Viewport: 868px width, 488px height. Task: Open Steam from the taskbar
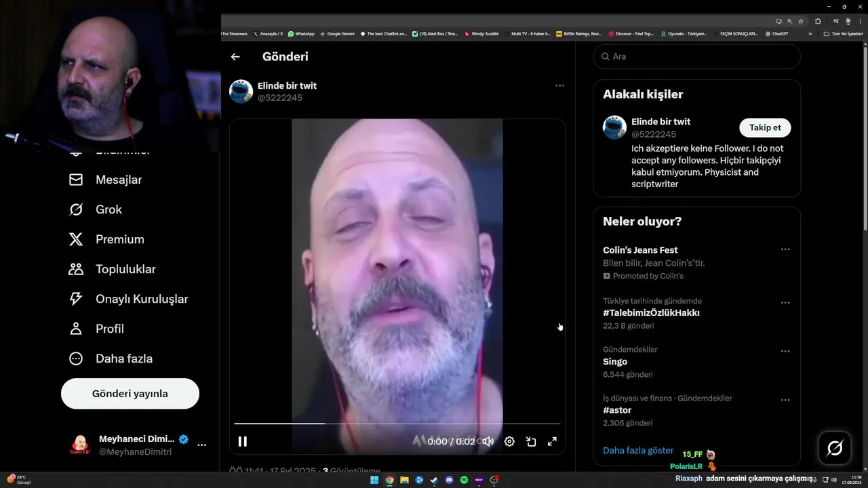434,480
